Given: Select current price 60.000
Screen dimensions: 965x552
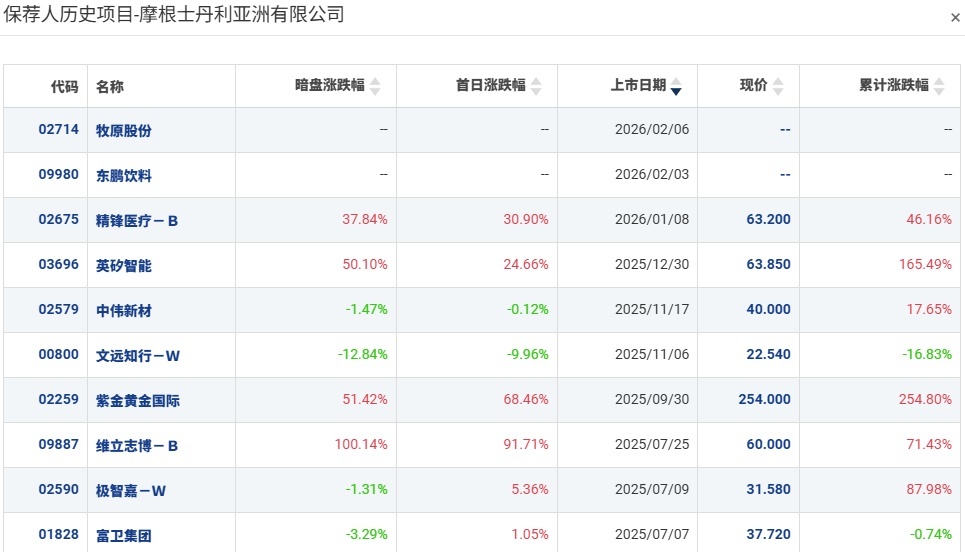Looking at the screenshot, I should (768, 444).
